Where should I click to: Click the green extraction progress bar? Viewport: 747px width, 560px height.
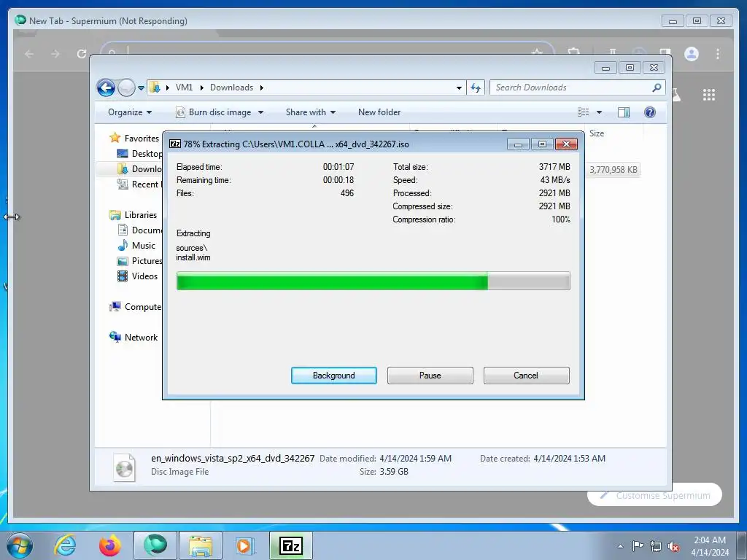(373, 281)
